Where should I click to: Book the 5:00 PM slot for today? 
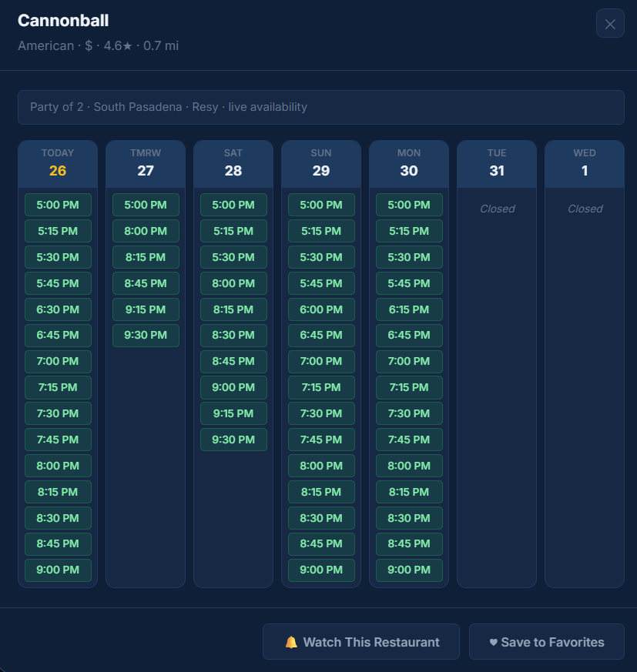click(x=57, y=205)
